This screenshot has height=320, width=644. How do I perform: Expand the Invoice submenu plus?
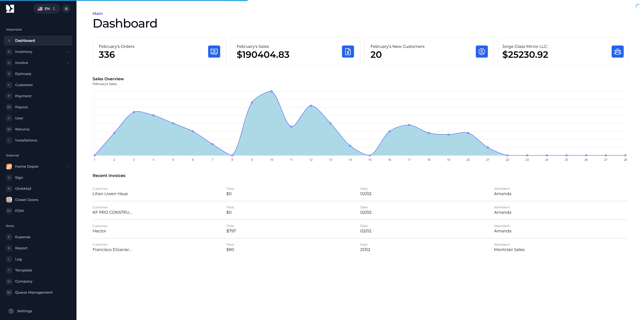coord(68,63)
